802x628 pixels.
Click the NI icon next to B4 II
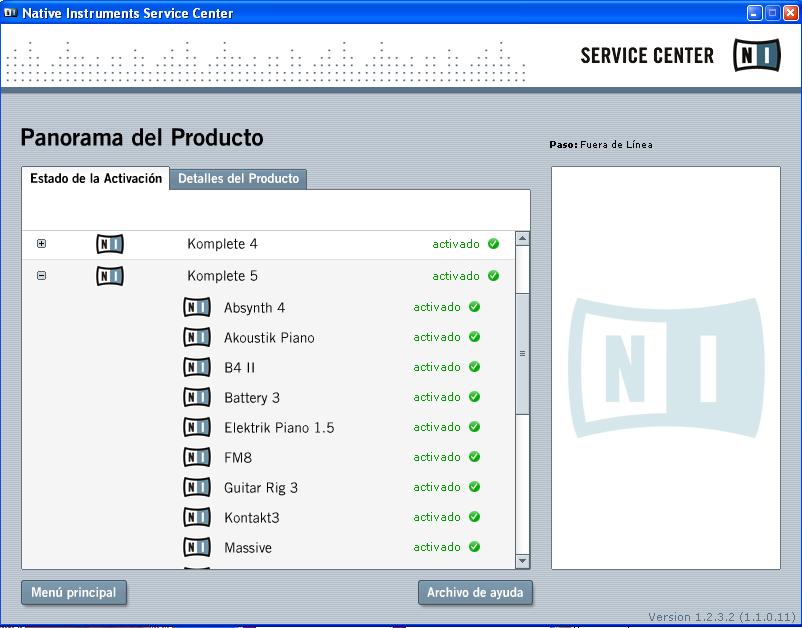point(197,367)
